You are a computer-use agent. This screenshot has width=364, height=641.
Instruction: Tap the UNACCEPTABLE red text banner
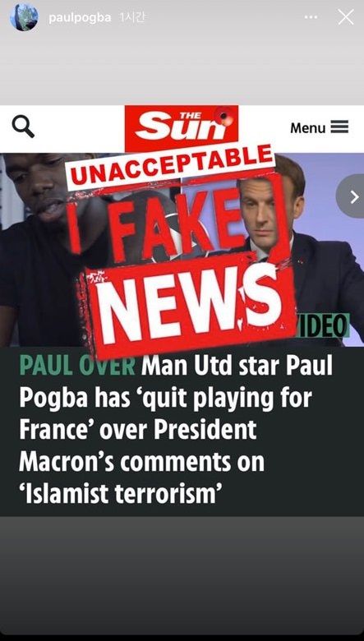tap(172, 165)
